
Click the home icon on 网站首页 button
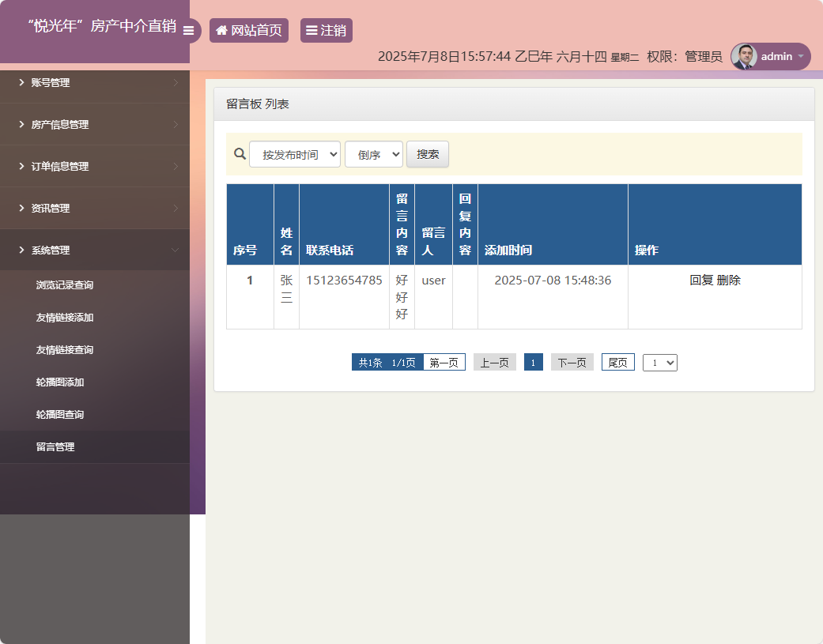(x=221, y=31)
